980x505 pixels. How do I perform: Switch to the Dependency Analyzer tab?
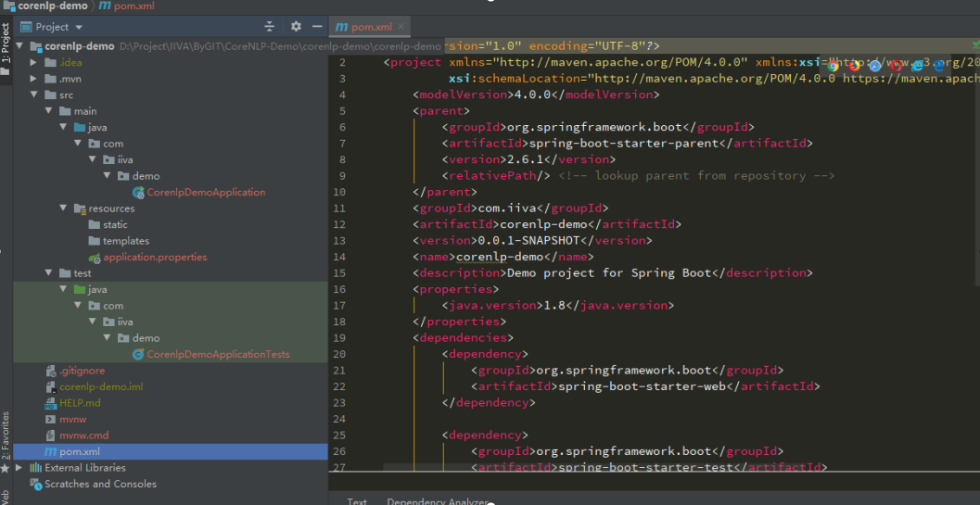click(437, 501)
